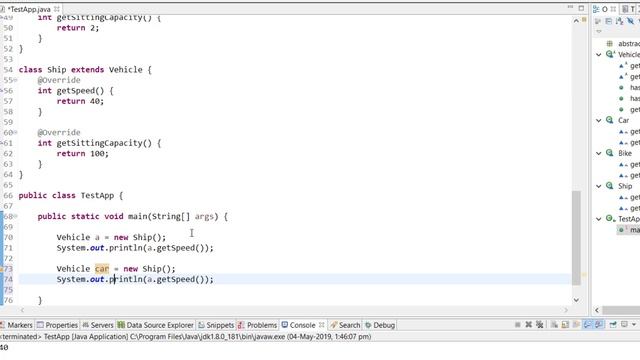Collapse the Bike class in Outline
Screen dimensions: 640x360
point(599,153)
